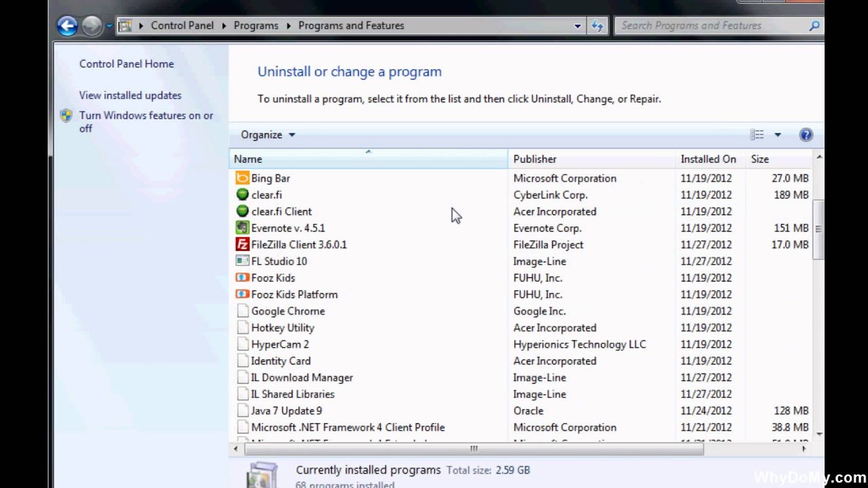Click the horizontal scrollbar right arrow
The width and height of the screenshot is (868, 488).
pyautogui.click(x=804, y=449)
